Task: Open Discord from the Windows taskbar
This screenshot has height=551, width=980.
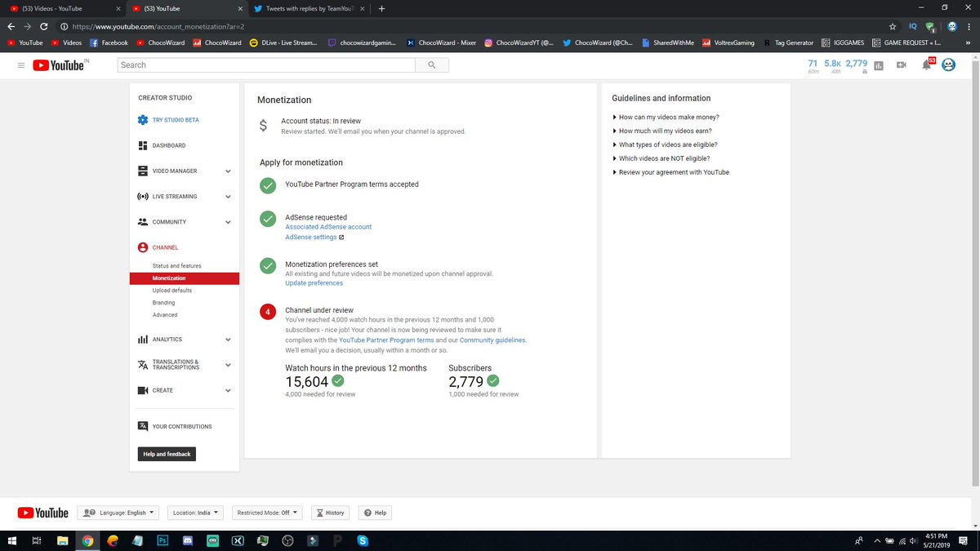Action: [x=188, y=540]
